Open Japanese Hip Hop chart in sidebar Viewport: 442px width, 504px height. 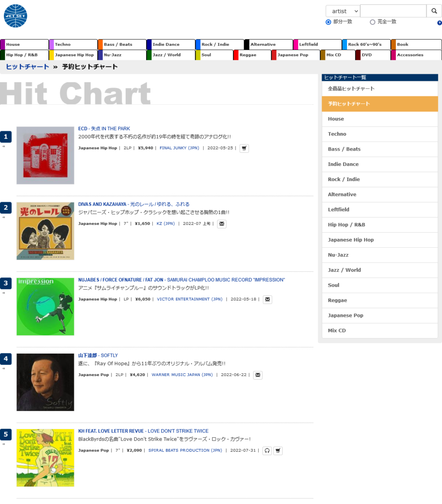[379, 240]
